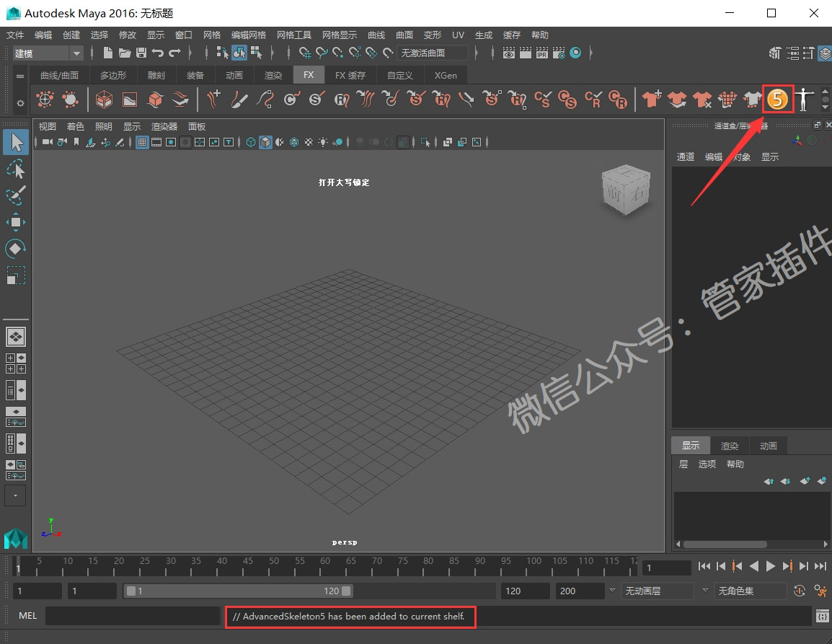Go to start of playback range
Screen dimensions: 832x644
point(704,567)
